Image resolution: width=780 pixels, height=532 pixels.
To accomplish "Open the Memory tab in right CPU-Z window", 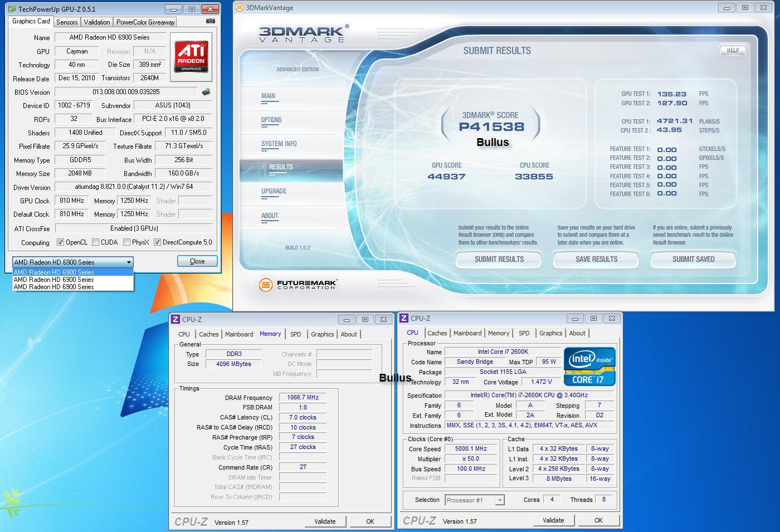I will (499, 333).
